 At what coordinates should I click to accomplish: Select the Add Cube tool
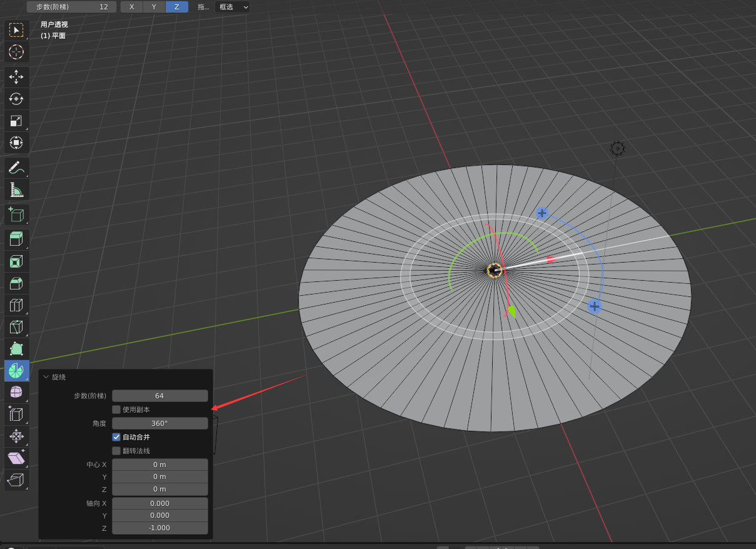[x=16, y=214]
